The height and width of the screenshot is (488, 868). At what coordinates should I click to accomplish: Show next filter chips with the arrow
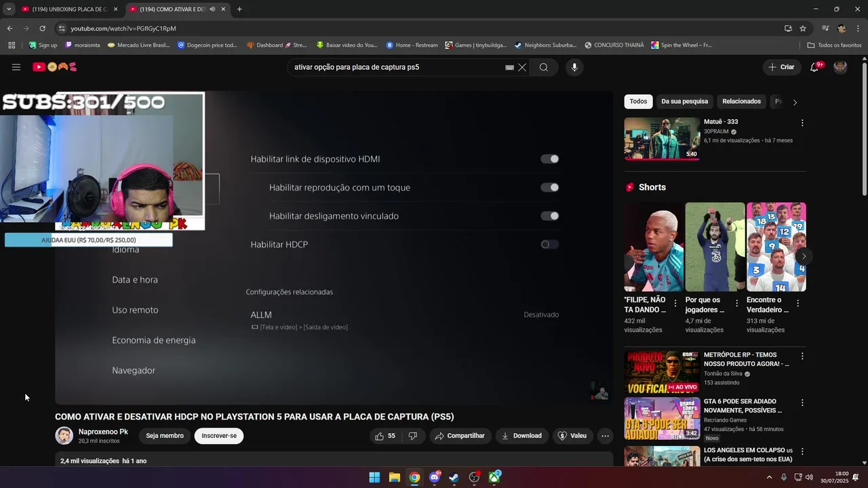(795, 102)
